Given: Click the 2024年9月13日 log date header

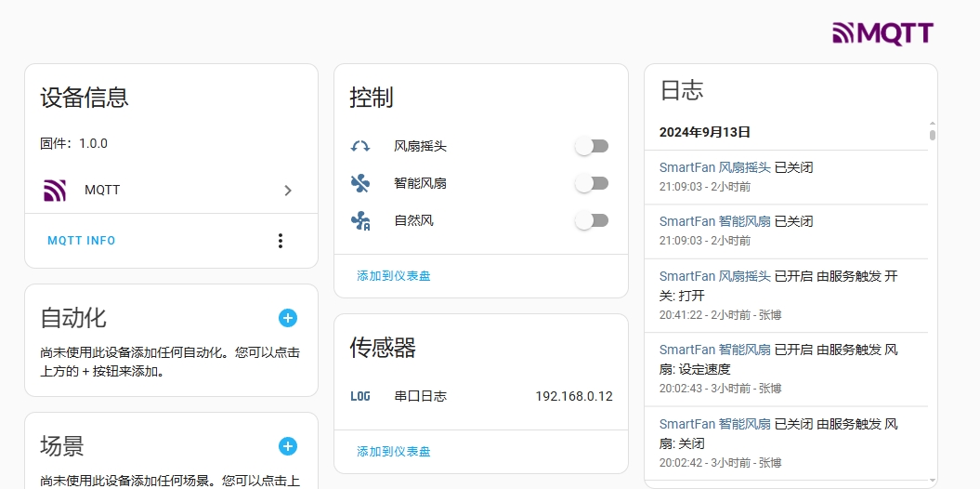Looking at the screenshot, I should coord(704,132).
